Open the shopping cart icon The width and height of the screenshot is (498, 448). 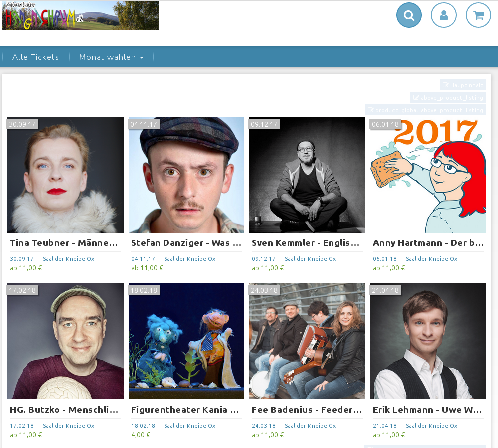coord(478,15)
